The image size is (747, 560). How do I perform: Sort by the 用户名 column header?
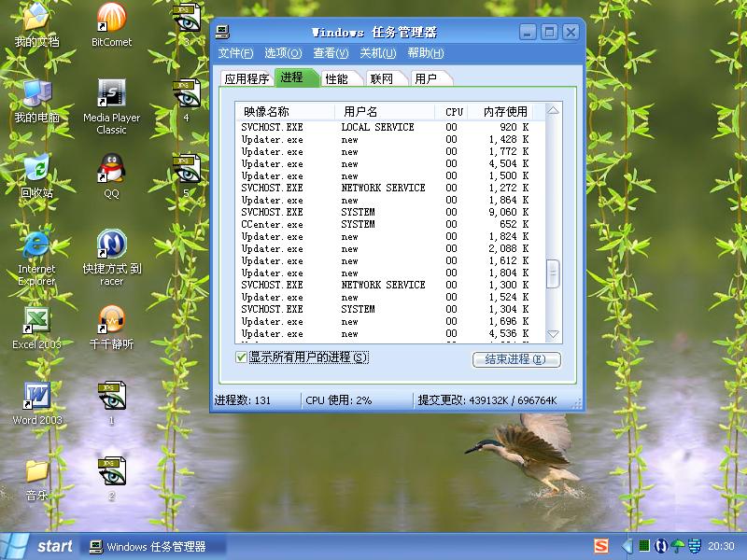point(385,111)
